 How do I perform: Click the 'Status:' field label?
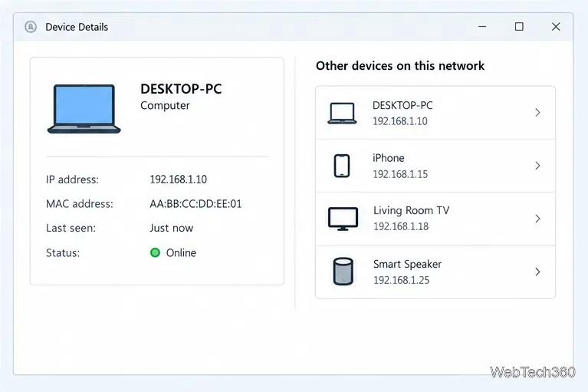point(63,253)
